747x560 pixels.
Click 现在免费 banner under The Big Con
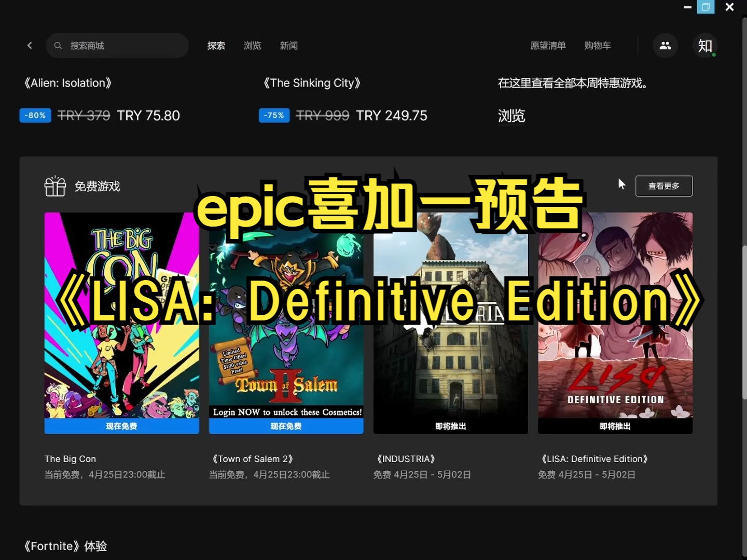tap(122, 426)
